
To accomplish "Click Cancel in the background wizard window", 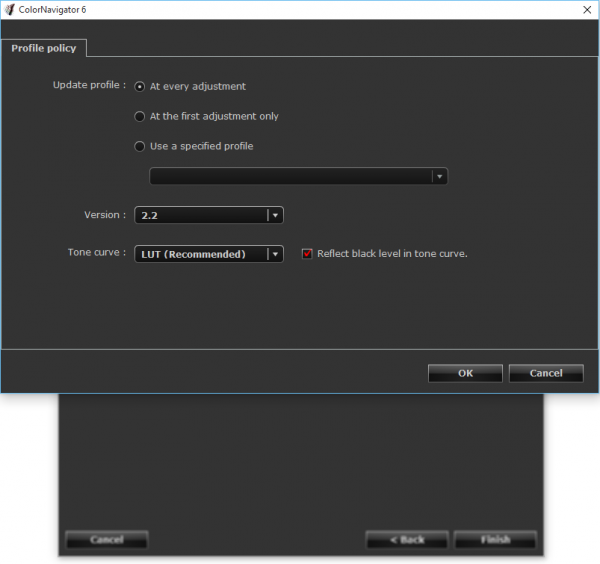I will (x=107, y=540).
